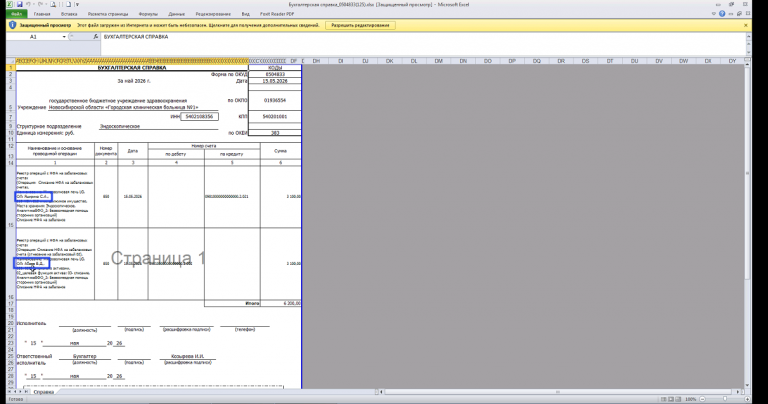Select column header DH

point(316,61)
